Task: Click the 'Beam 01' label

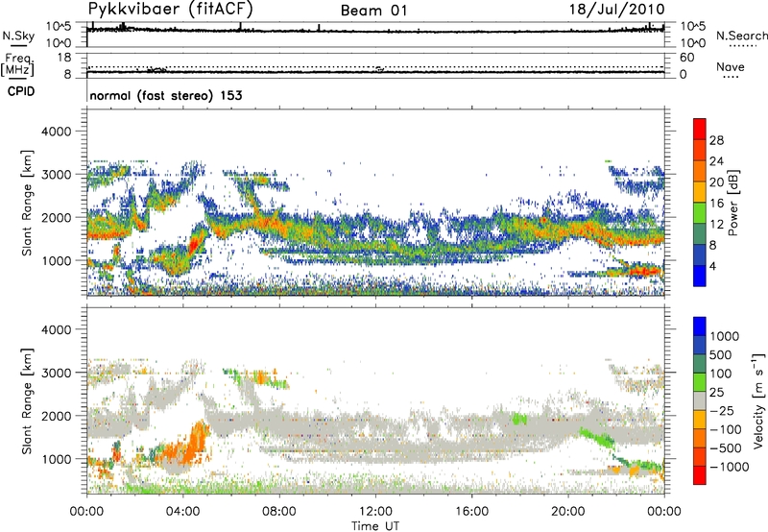Action: coord(374,11)
